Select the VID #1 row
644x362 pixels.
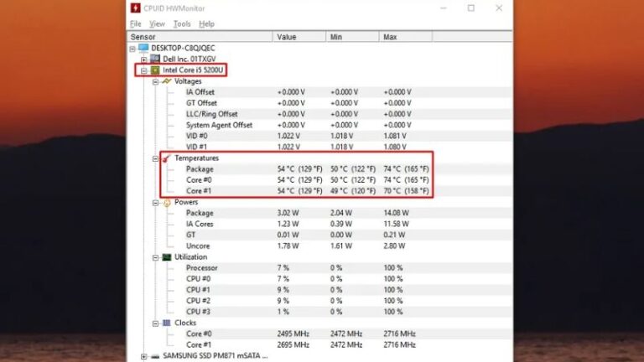[x=320, y=147]
